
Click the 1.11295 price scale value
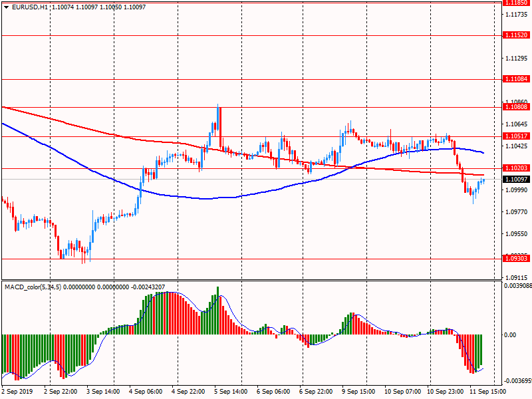pyautogui.click(x=517, y=59)
